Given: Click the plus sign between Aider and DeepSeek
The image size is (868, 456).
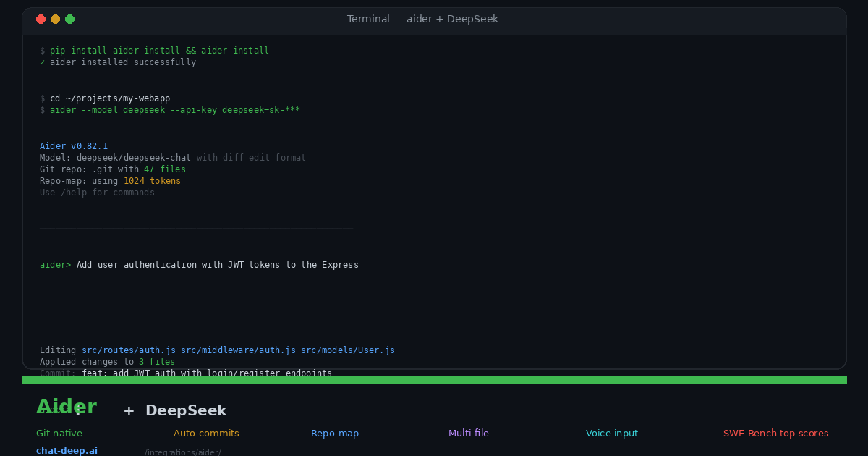Looking at the screenshot, I should click(x=128, y=410).
